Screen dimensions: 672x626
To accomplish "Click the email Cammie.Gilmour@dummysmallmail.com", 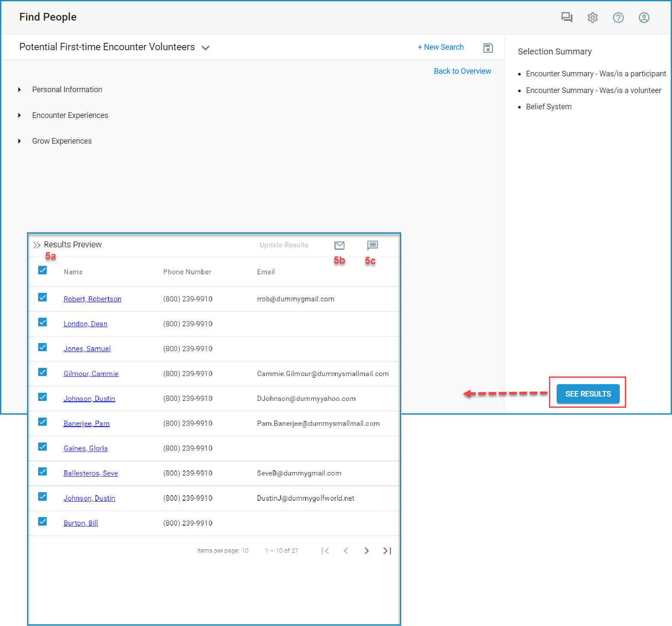I will (x=323, y=373).
